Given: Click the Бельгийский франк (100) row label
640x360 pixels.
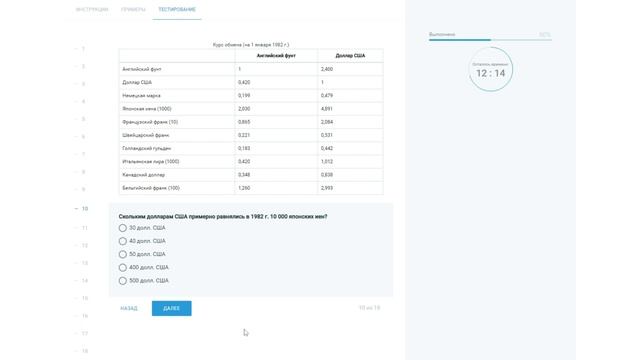Looking at the screenshot, I should (151, 188).
